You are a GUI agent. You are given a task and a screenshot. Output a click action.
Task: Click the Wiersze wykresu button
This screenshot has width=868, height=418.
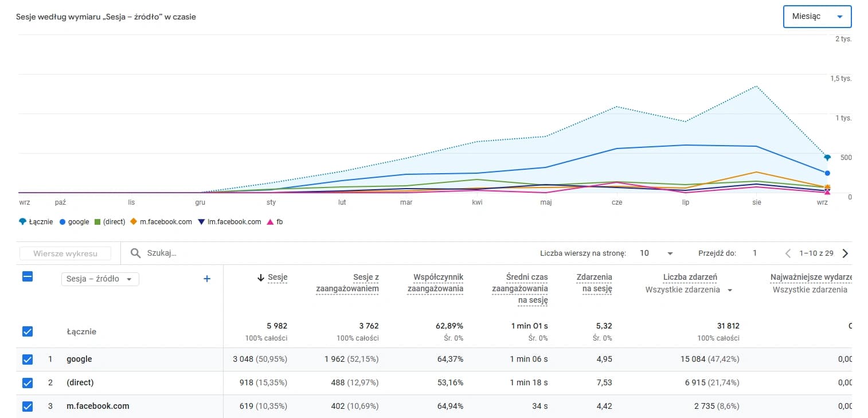(65, 253)
